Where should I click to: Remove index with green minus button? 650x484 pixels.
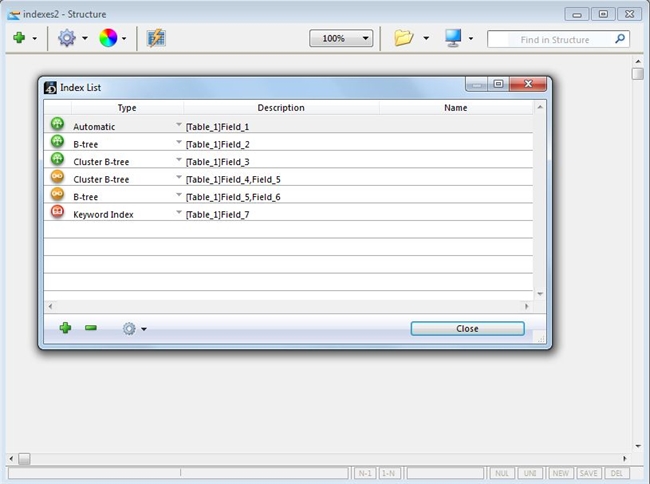click(x=91, y=328)
